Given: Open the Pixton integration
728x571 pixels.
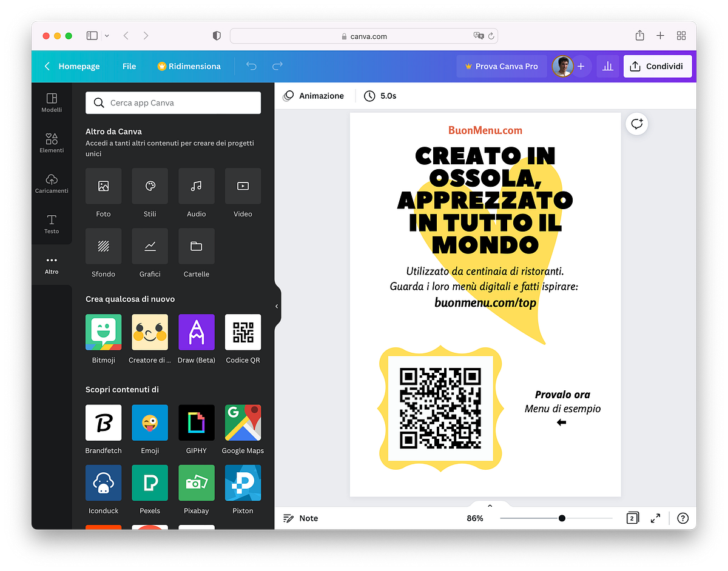Looking at the screenshot, I should click(243, 483).
